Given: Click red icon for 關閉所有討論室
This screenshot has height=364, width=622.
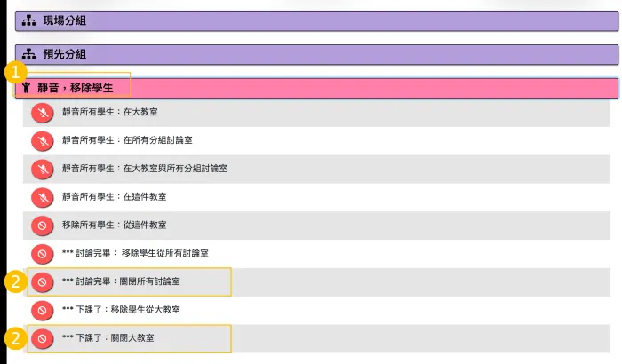Looking at the screenshot, I should click(x=42, y=282).
